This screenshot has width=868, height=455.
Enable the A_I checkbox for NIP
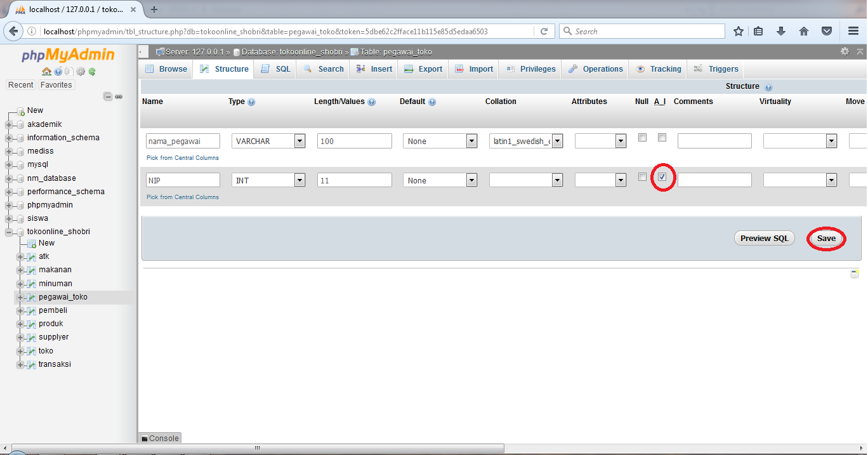pos(662,178)
